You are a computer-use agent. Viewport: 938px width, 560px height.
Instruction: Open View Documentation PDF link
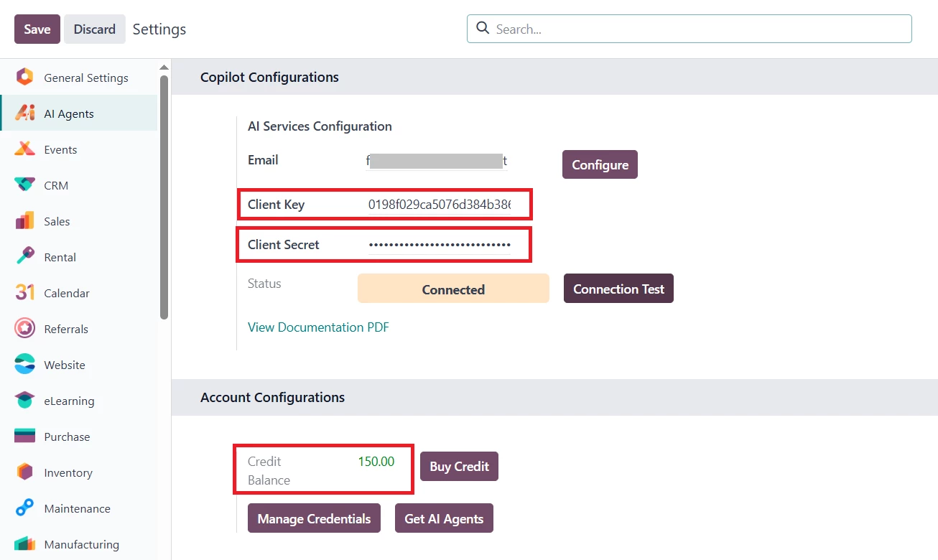click(318, 327)
